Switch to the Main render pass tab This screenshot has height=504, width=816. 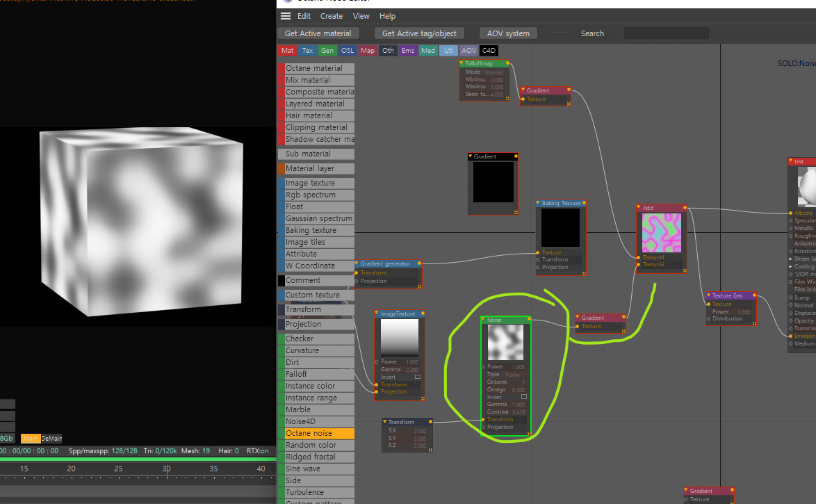[31, 439]
